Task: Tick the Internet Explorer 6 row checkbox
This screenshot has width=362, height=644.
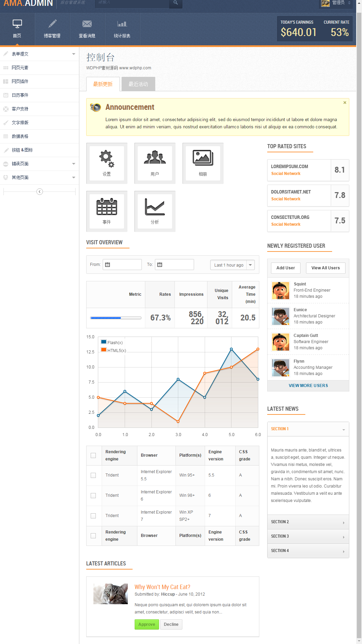Action: [x=93, y=495]
